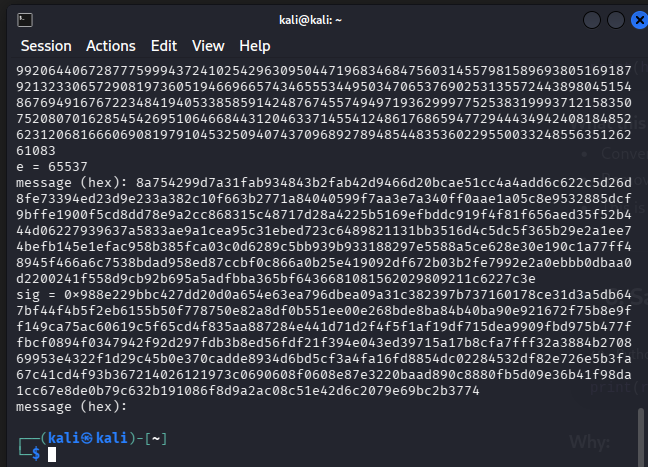Click the terminal icon in title bar
The width and height of the screenshot is (648, 467).
pos(25,20)
